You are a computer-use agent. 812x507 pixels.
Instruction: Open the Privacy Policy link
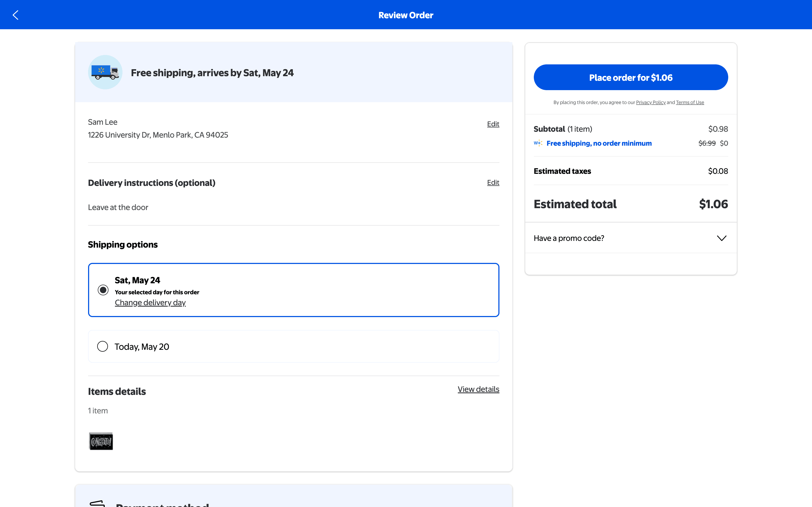pyautogui.click(x=651, y=102)
